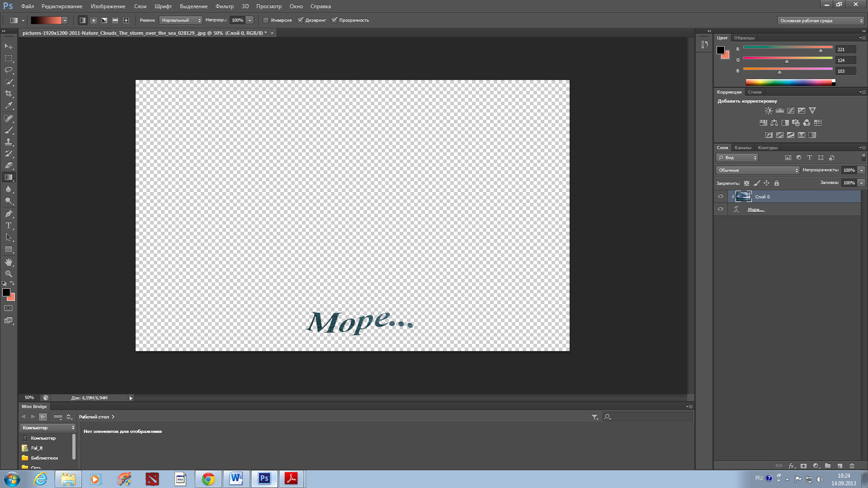Select the Horizontal Type tool
The height and width of the screenshot is (488, 868).
tap(9, 225)
